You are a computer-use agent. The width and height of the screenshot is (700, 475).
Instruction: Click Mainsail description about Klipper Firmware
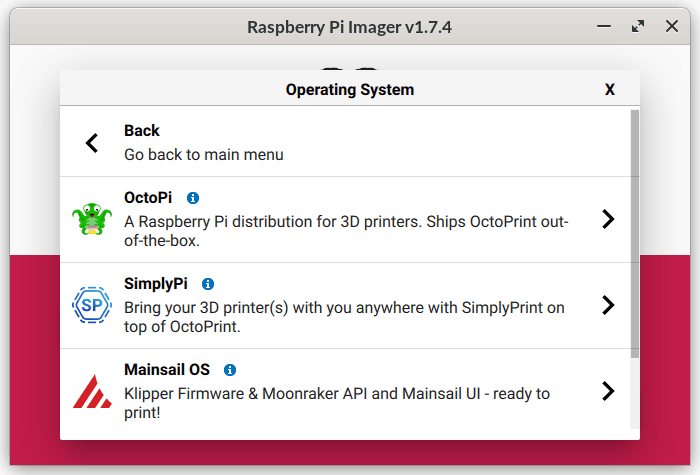click(337, 403)
